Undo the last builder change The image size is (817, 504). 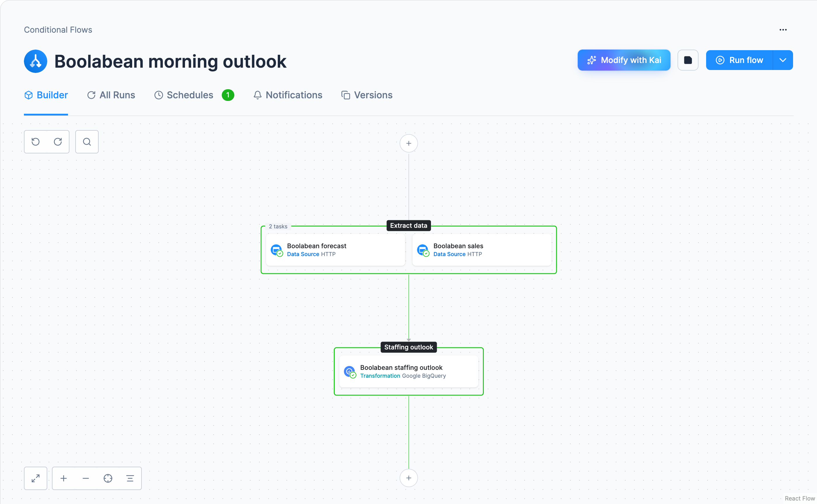pyautogui.click(x=36, y=142)
